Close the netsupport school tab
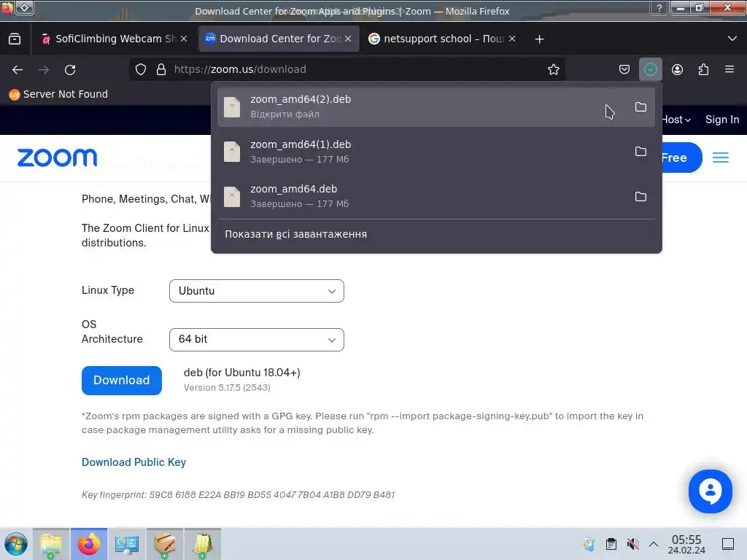This screenshot has width=747, height=560. [x=511, y=39]
